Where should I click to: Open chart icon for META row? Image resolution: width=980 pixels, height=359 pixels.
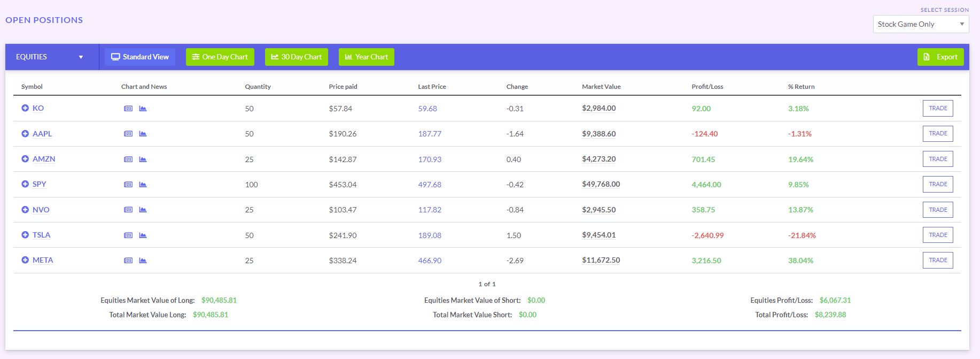143,261
